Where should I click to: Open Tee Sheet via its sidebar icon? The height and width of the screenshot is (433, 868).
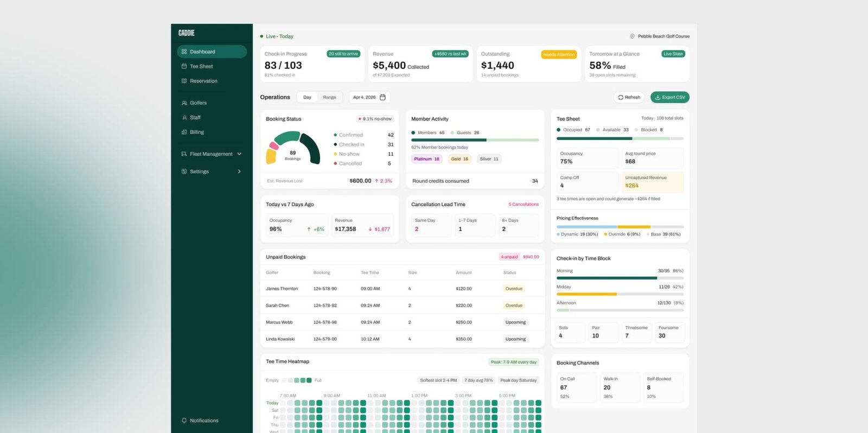(x=184, y=66)
